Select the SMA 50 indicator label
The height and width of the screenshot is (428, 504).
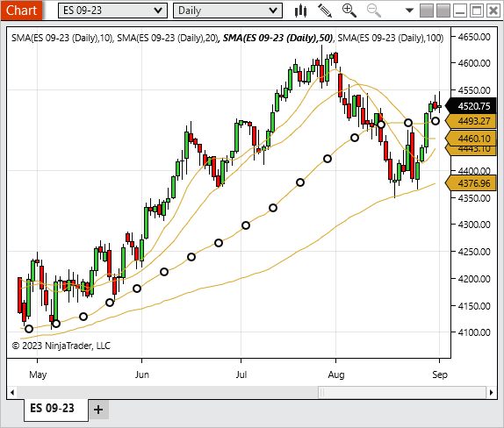277,38
